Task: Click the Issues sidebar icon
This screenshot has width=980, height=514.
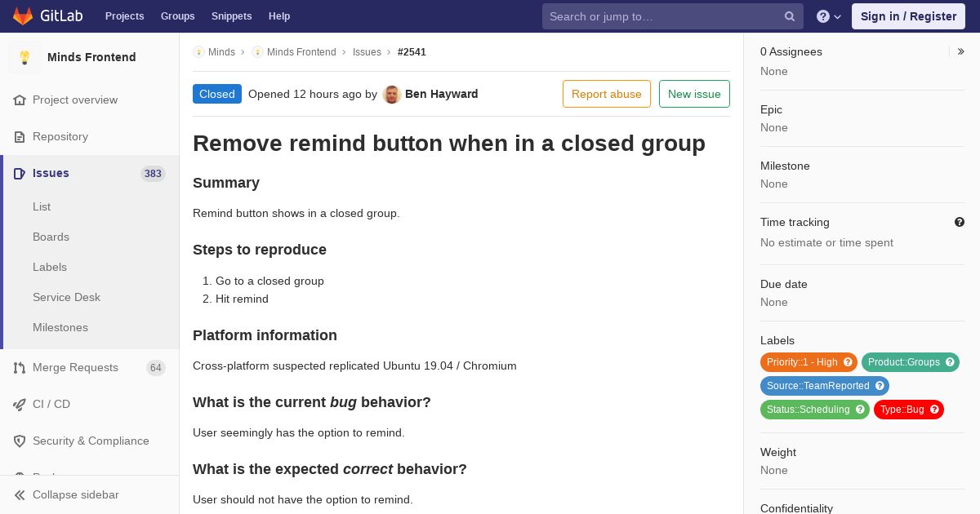Action: pos(20,174)
